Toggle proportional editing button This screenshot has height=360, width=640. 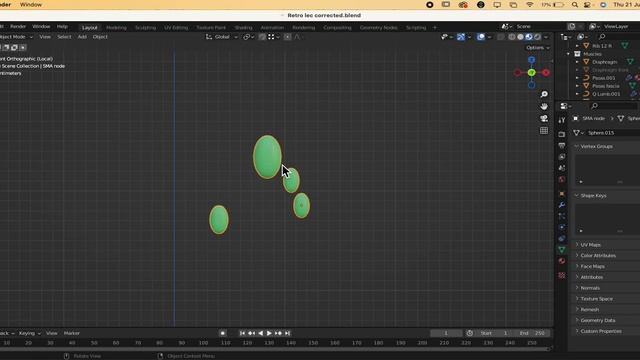287,37
